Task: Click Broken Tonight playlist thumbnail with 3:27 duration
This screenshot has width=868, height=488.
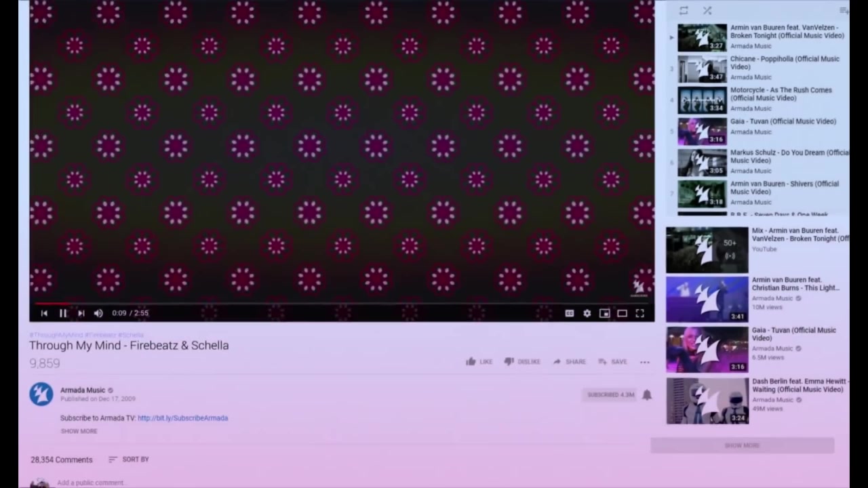Action: click(x=703, y=37)
